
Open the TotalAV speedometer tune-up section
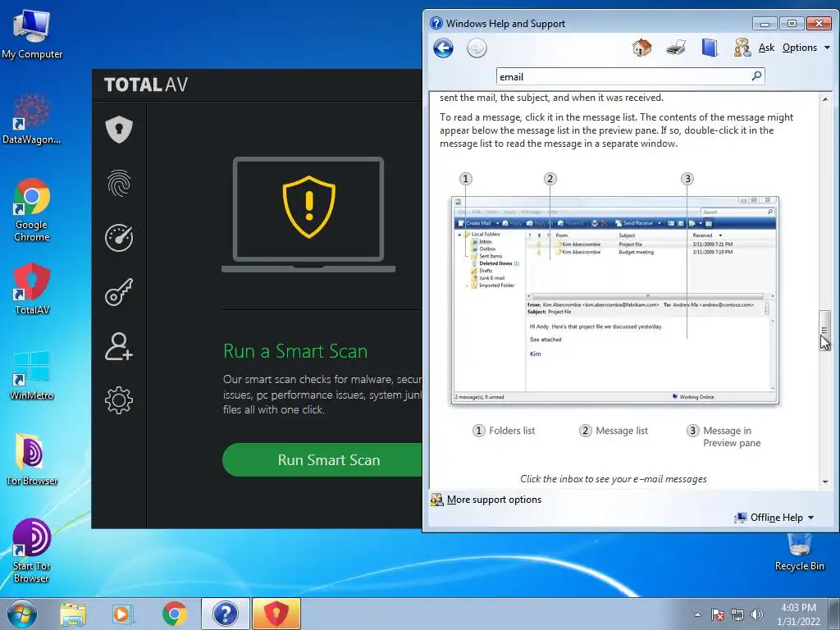pyautogui.click(x=119, y=237)
